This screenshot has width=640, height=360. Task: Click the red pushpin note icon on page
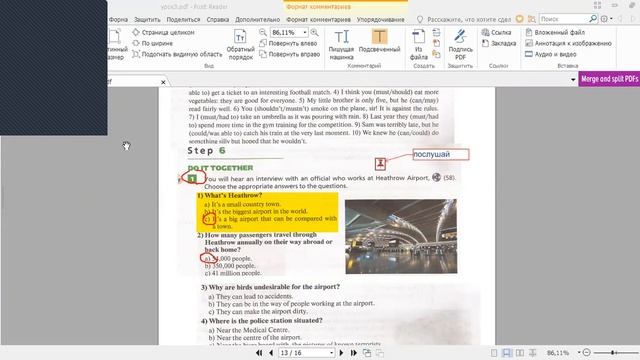pyautogui.click(x=380, y=164)
